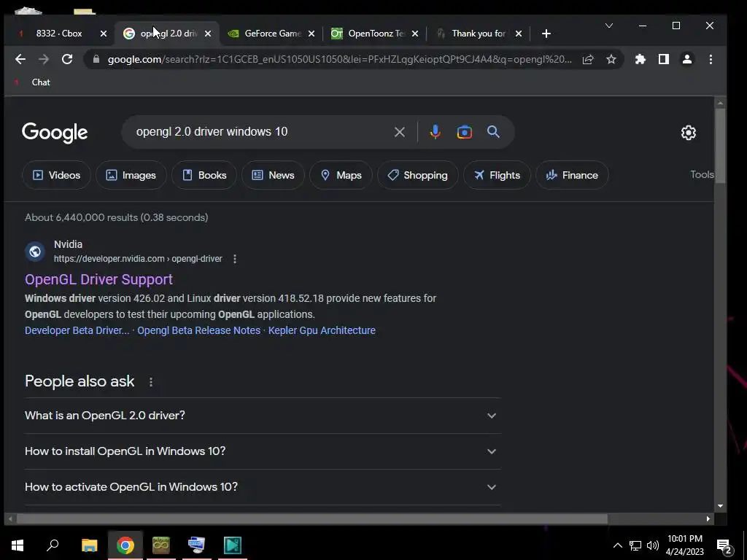View site information padlock icon
The image size is (747, 560).
coord(96,59)
